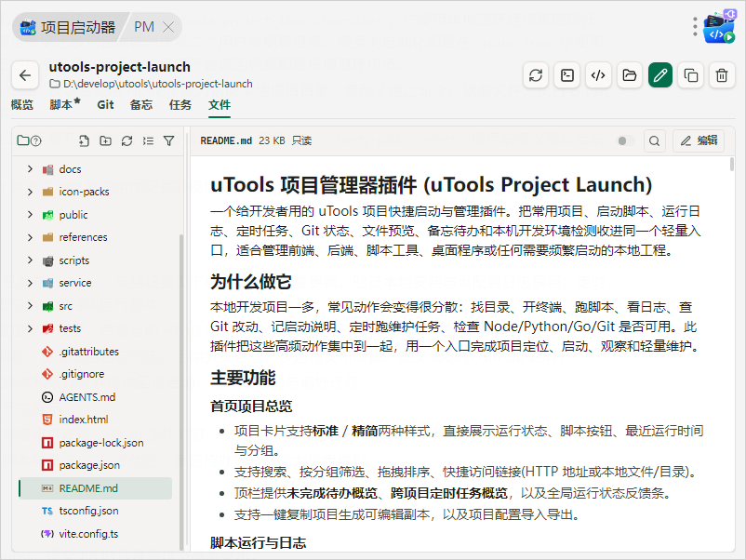Click the green pencil edit project button
Viewport: 746px width, 560px height.
coord(659,75)
